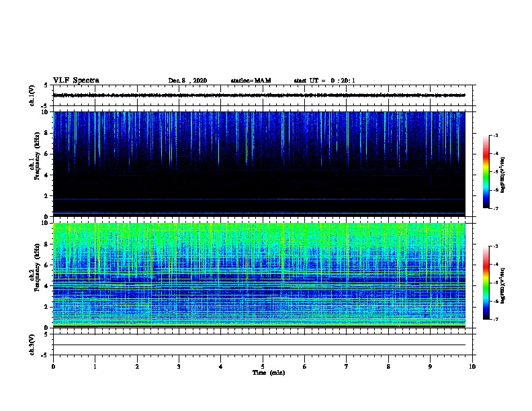The width and height of the screenshot is (532, 411).
Task: Click the ch.2 spectrogram color scale bar
Action: 486,283
